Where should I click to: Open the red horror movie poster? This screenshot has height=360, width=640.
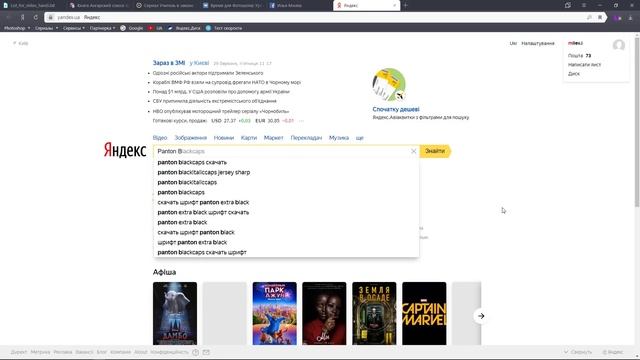pyautogui.click(x=324, y=313)
